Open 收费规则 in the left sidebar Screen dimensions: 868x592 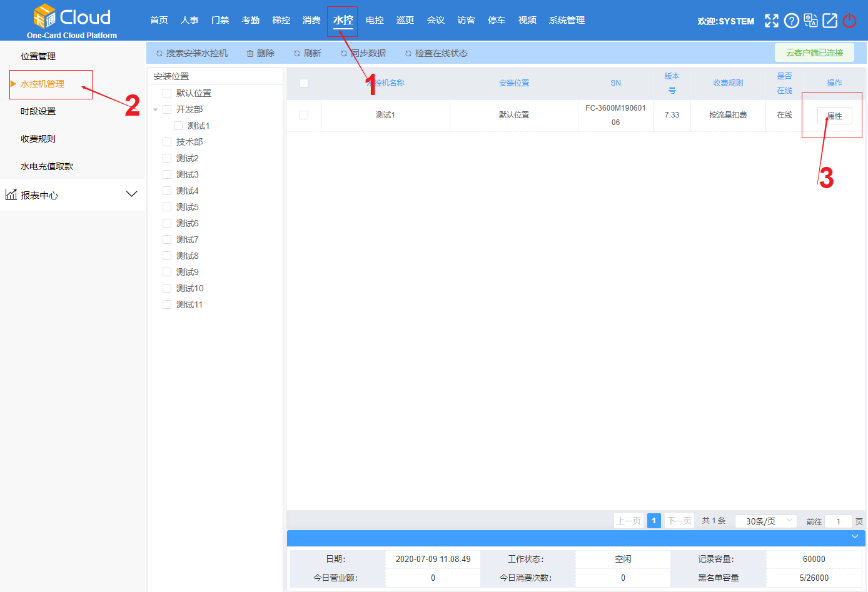[x=38, y=139]
